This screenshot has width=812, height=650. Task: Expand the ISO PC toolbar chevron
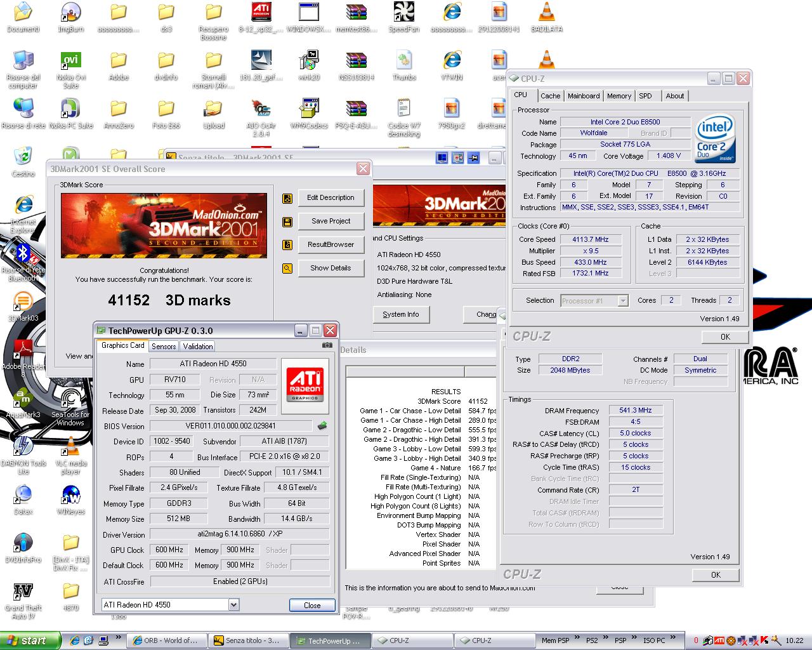(x=672, y=637)
